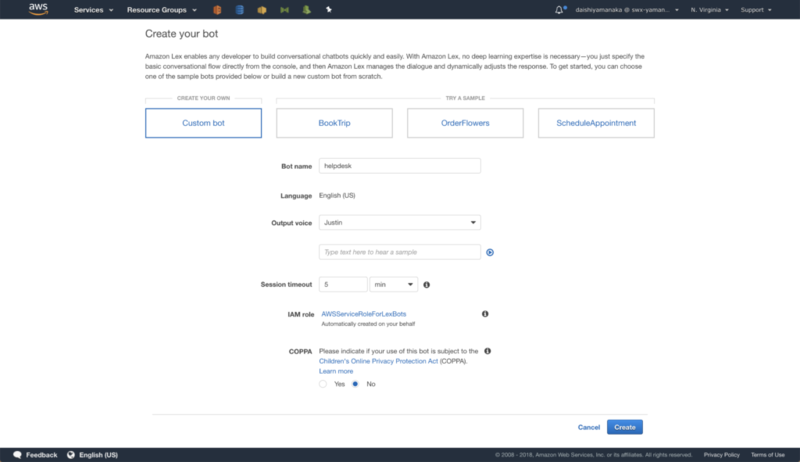The image size is (800, 462).
Task: Select the Custom bot option
Action: (x=203, y=123)
